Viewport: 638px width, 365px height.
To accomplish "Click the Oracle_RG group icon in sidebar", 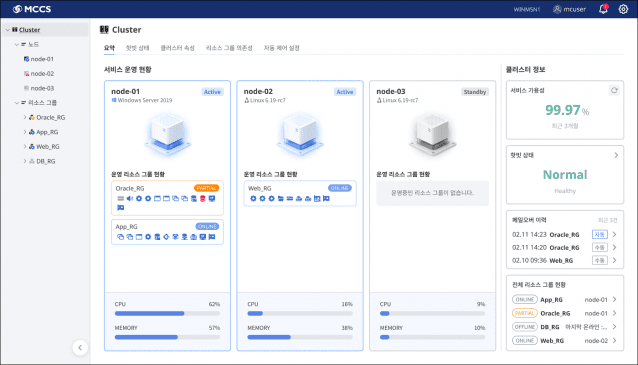I will (32, 117).
